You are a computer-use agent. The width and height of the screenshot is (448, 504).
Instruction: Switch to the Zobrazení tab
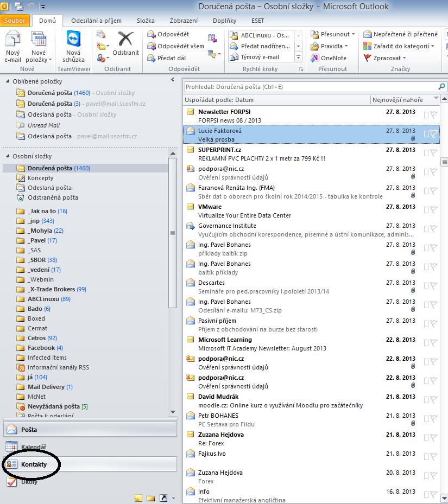pyautogui.click(x=184, y=21)
